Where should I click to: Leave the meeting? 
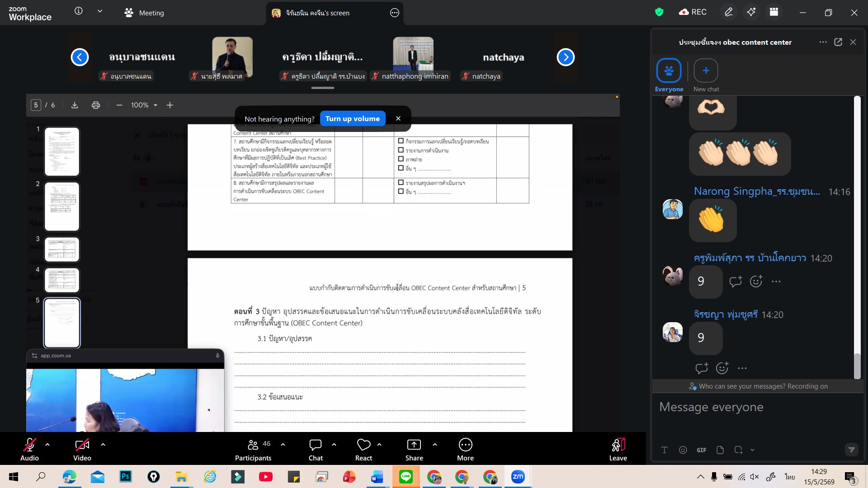tap(618, 449)
